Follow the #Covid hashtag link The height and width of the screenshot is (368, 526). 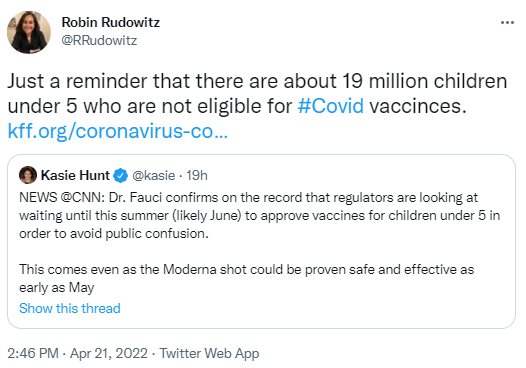(x=331, y=106)
